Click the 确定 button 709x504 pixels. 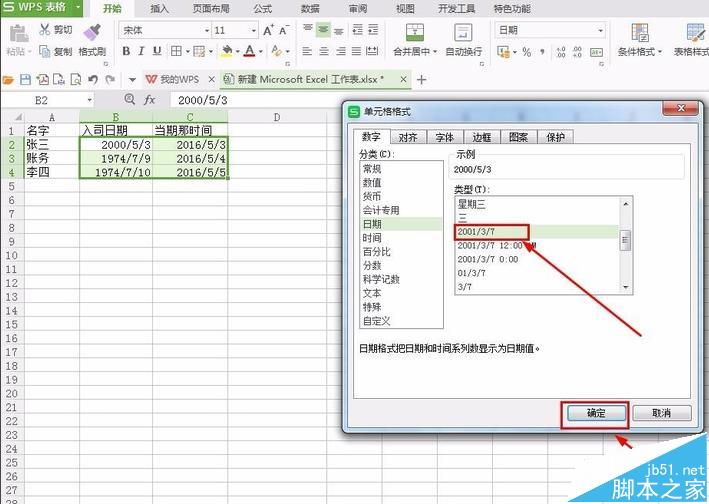(x=596, y=413)
